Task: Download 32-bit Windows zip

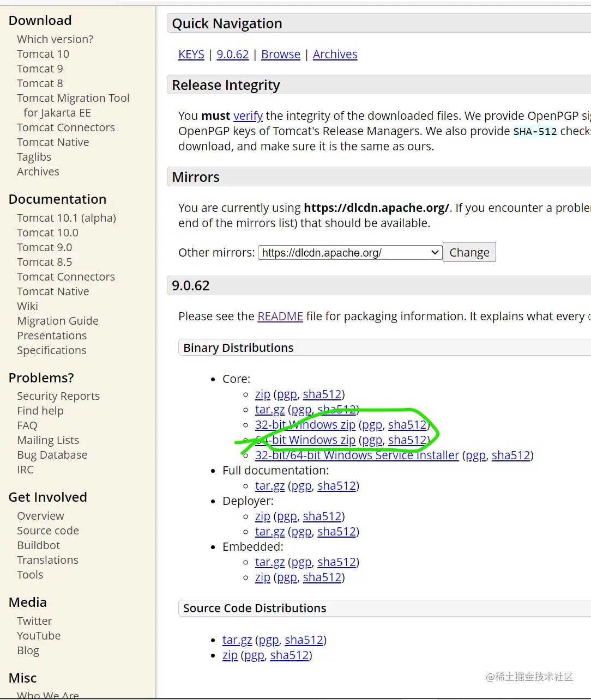Action: tap(305, 425)
